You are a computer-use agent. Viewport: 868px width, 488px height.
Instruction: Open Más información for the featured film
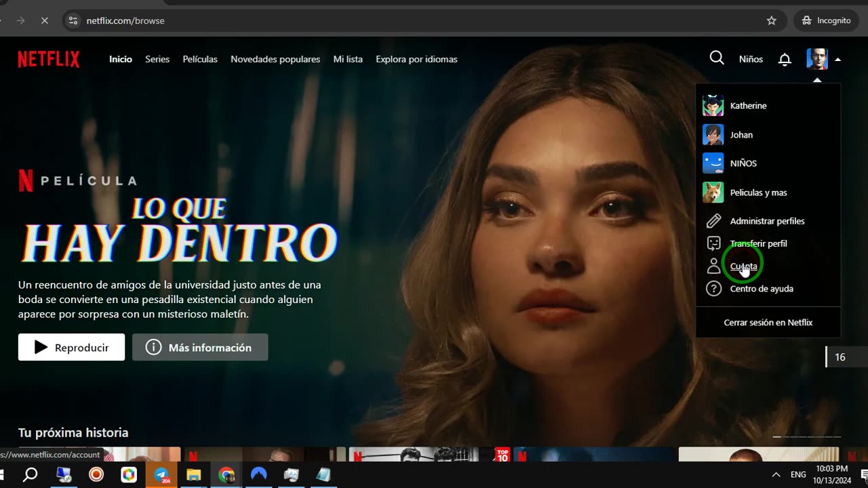tap(200, 347)
